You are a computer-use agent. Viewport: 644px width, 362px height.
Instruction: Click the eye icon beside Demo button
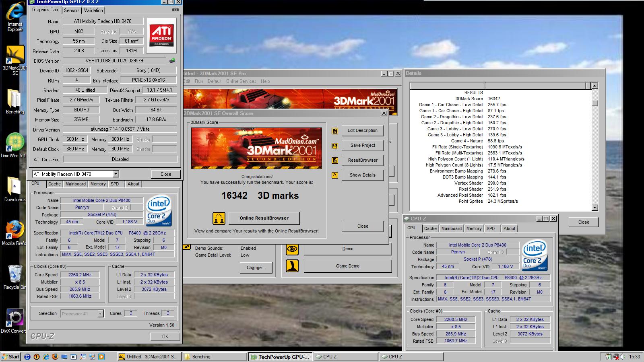click(292, 249)
